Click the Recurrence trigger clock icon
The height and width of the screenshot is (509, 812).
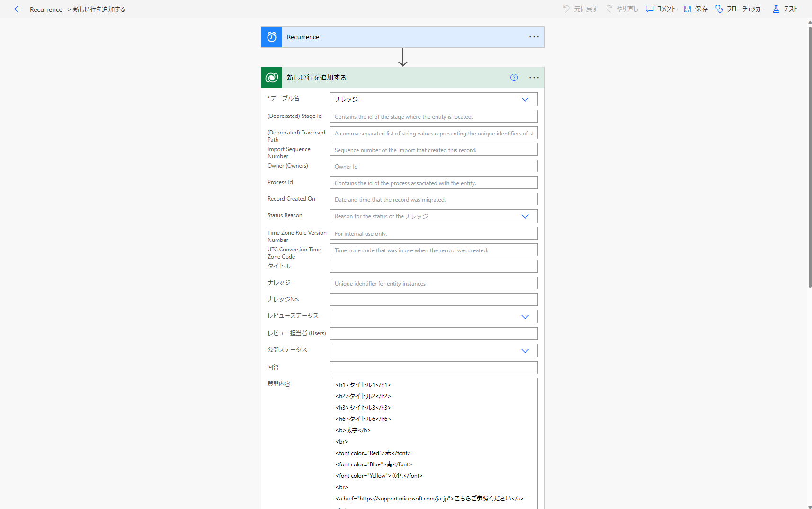click(272, 37)
